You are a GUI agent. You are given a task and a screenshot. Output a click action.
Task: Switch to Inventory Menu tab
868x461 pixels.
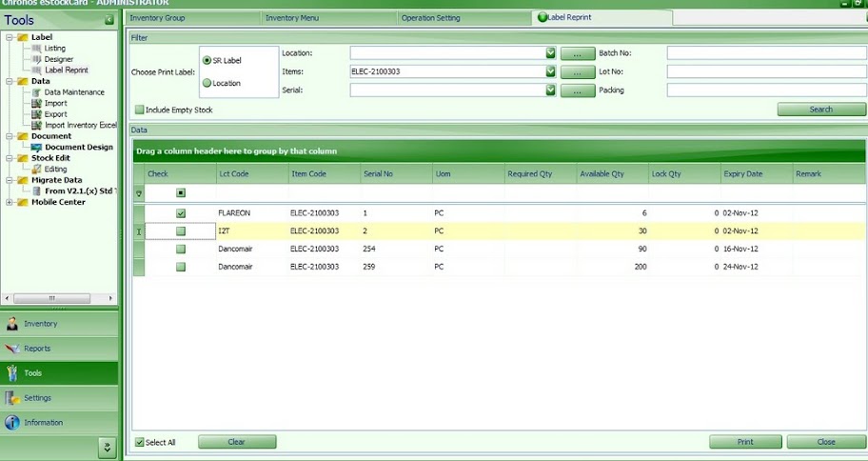pyautogui.click(x=328, y=18)
